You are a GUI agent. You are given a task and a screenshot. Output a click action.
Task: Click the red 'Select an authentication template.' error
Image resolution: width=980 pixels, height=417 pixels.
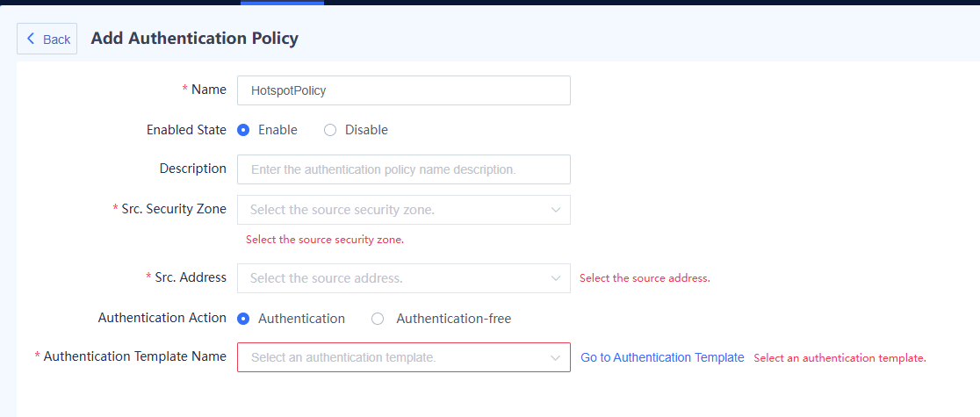[839, 358]
